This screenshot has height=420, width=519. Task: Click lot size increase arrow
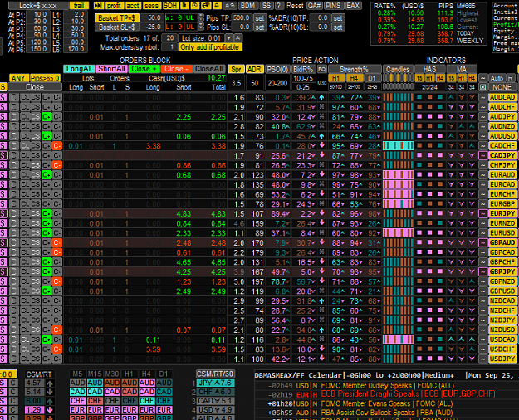[x=238, y=37]
